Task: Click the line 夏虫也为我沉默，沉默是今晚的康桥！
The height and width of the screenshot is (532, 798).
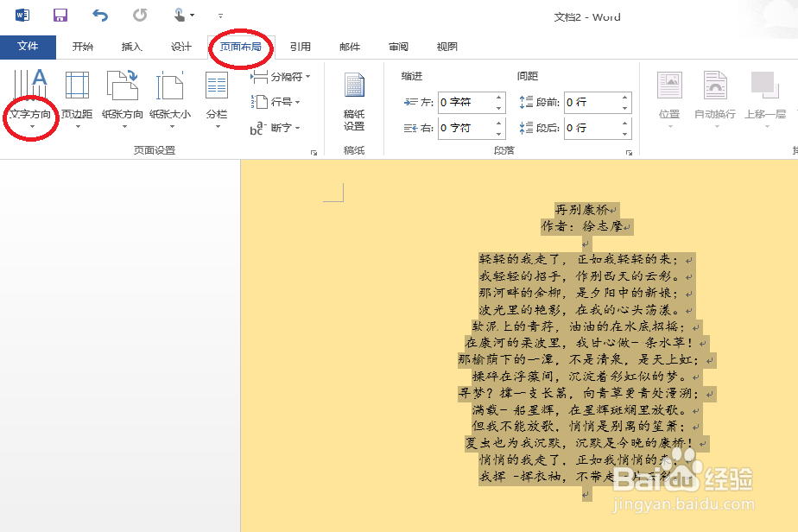Action: tap(579, 443)
